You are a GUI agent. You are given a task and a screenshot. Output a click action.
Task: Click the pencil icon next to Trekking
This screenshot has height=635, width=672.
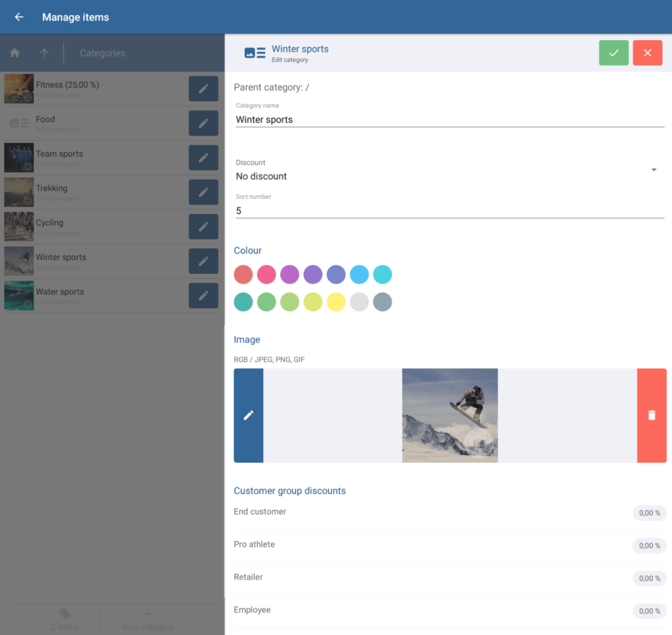[x=203, y=192]
